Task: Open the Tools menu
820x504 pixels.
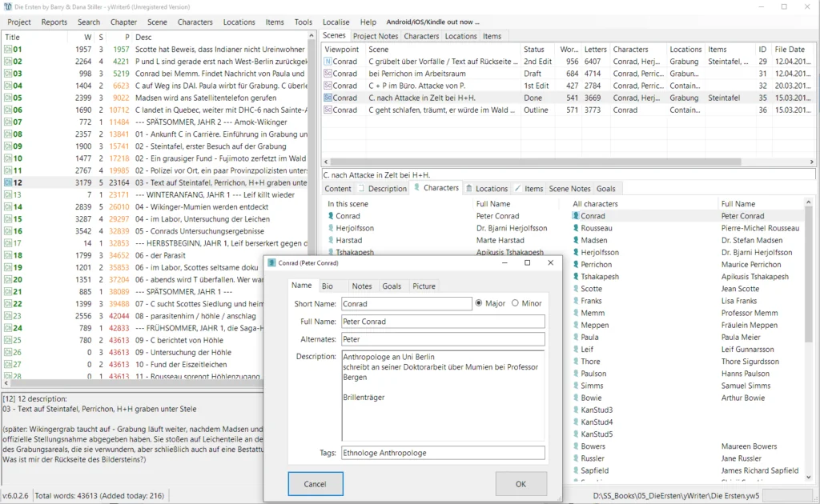Action: click(303, 22)
